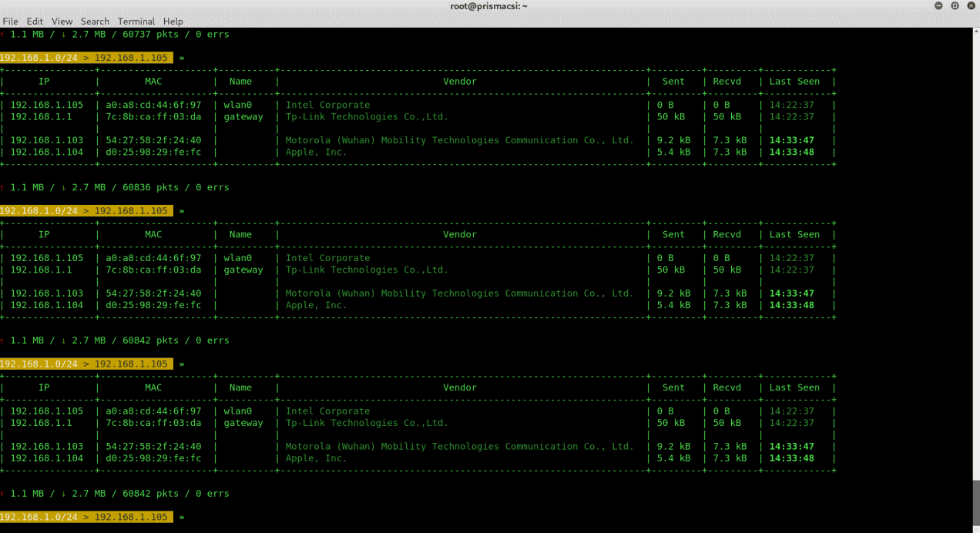Click the minimize window icon

coord(937,6)
